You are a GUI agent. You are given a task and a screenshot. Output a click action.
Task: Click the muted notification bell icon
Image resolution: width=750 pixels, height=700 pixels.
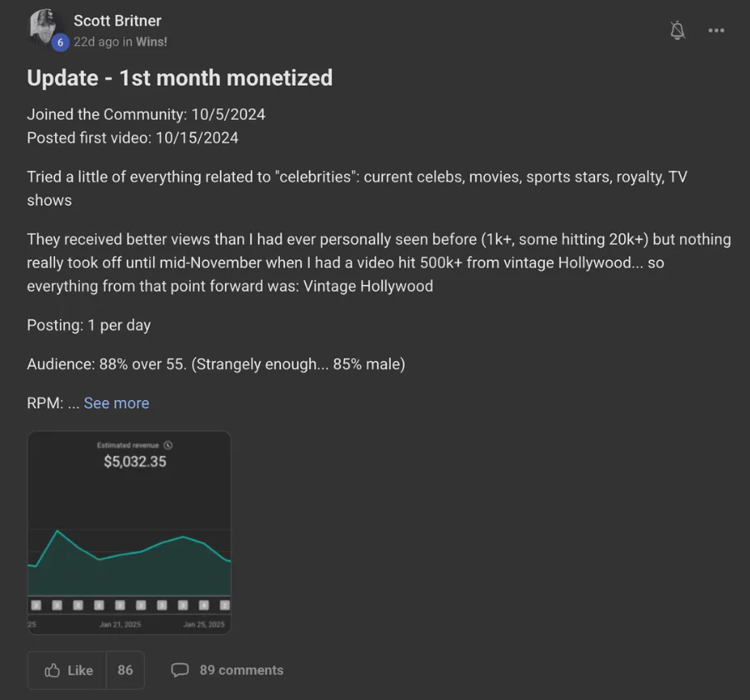click(677, 31)
